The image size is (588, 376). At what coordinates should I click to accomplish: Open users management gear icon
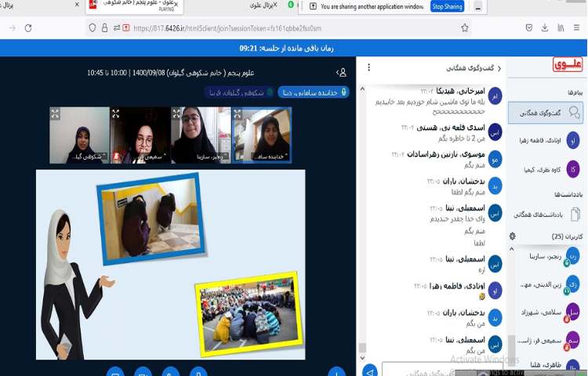[513, 236]
